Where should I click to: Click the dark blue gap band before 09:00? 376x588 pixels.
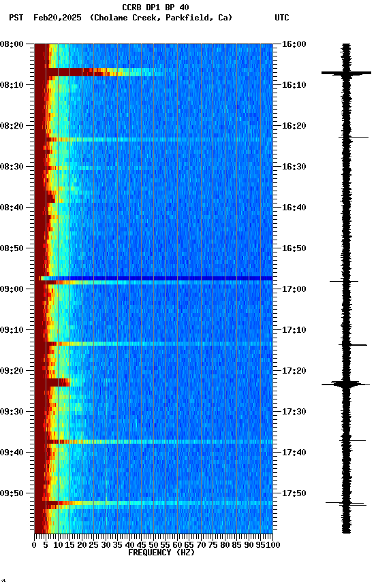[156, 278]
